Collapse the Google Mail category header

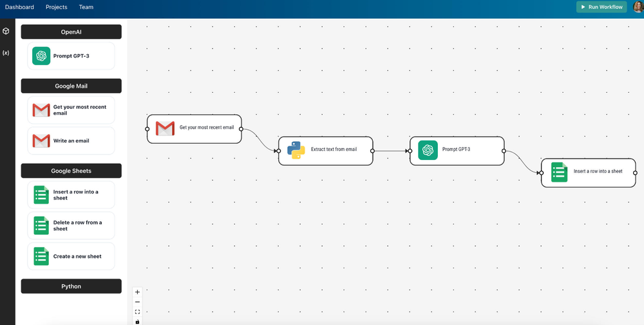coord(71,86)
